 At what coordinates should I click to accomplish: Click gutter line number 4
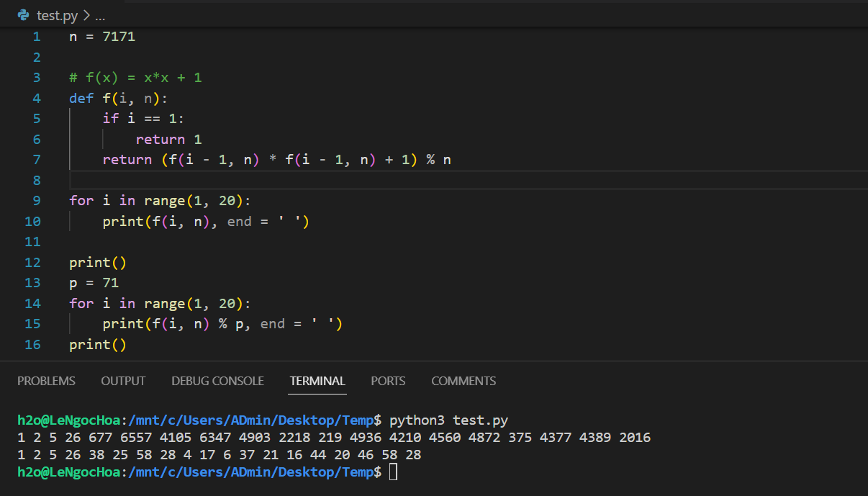pyautogui.click(x=37, y=98)
